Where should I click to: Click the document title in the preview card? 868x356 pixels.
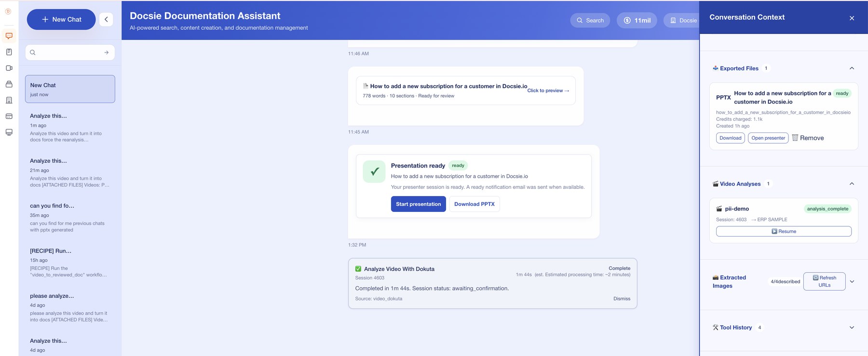(448, 86)
